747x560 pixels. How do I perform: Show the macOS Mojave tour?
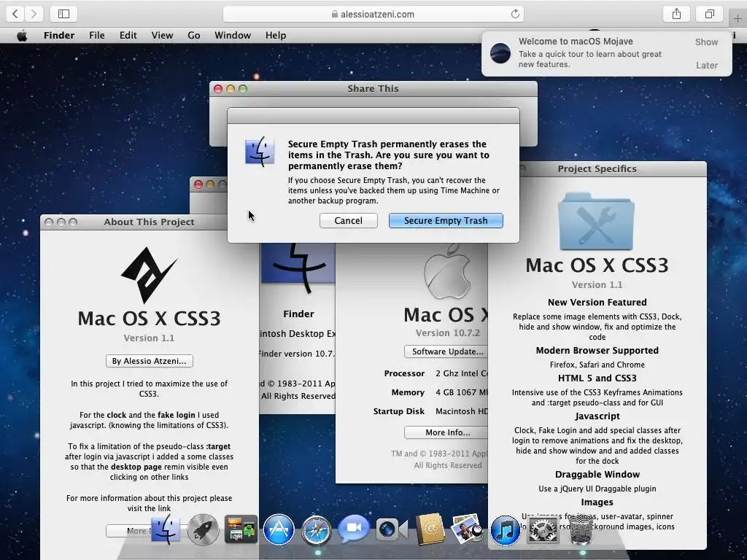pos(706,42)
